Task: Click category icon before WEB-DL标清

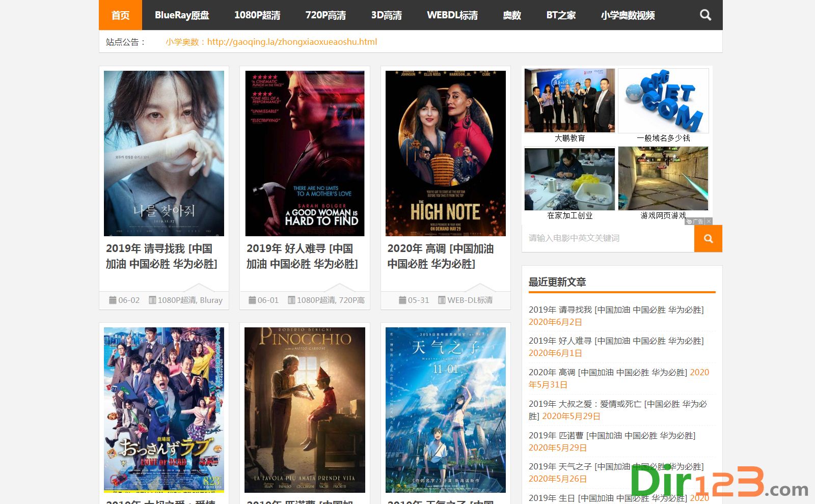Action: (442, 300)
